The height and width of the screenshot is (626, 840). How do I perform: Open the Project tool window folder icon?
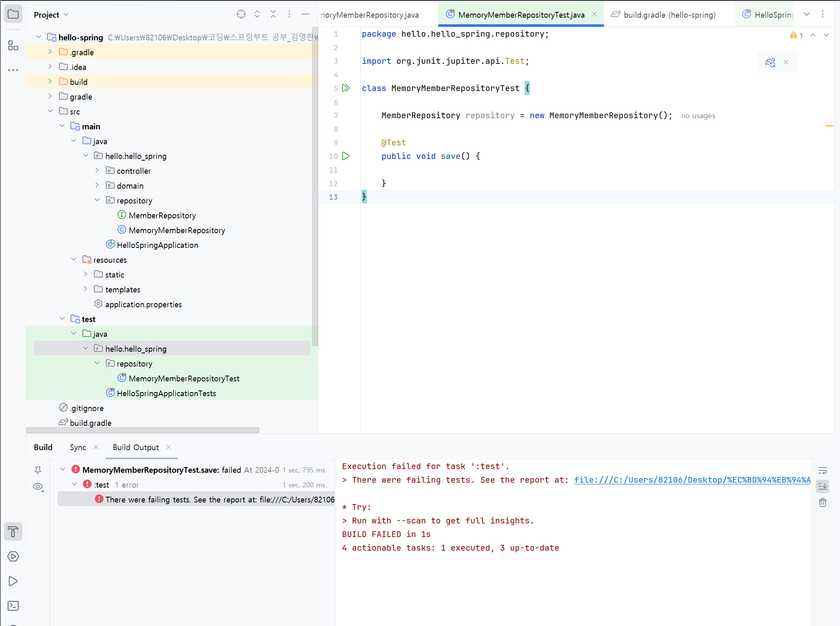[x=13, y=14]
